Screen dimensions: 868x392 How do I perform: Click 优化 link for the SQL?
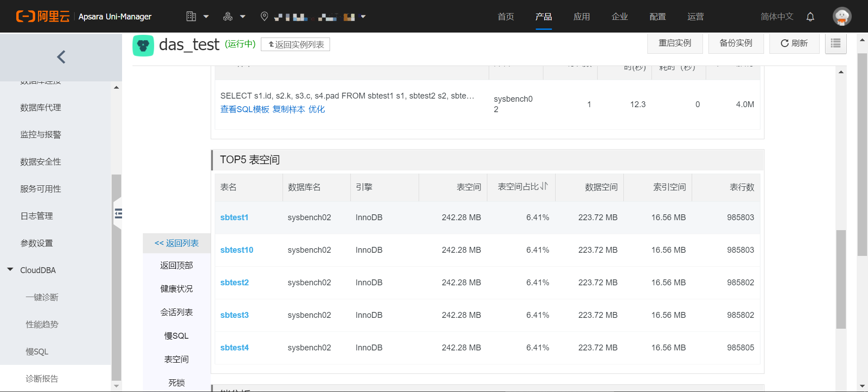(x=316, y=109)
